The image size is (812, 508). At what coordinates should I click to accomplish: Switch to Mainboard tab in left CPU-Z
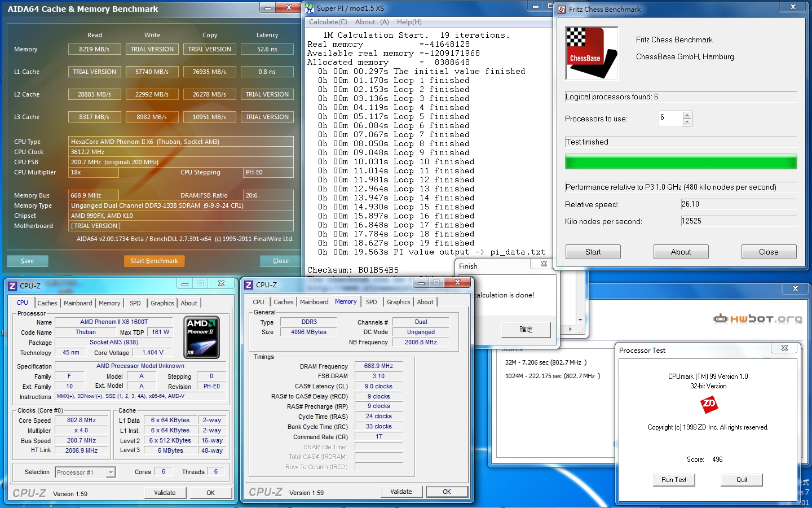78,303
